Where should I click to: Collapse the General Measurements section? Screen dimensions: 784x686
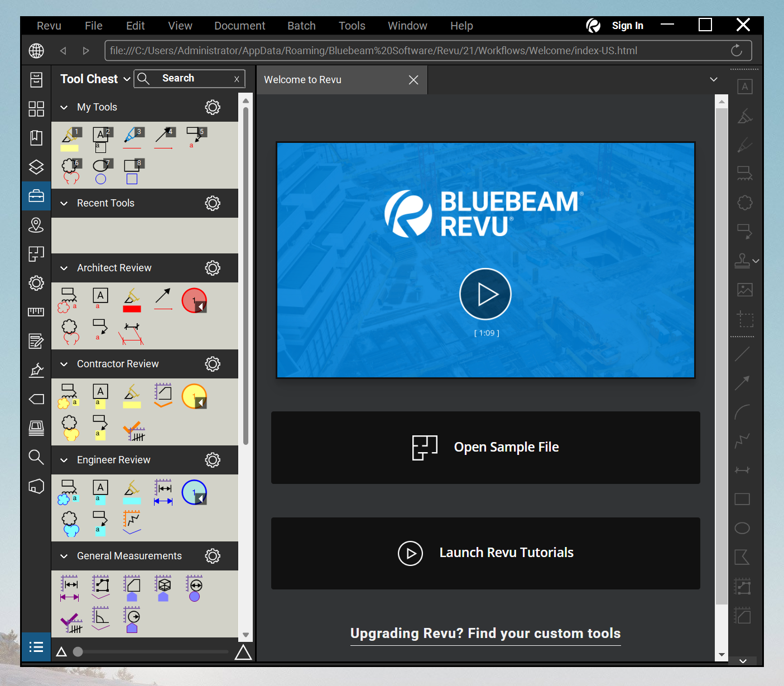[64, 556]
